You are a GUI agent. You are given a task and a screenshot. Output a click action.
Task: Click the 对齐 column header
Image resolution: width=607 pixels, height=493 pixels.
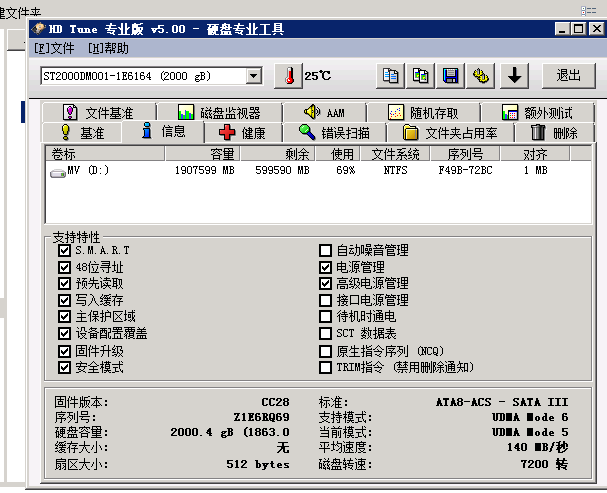[535, 154]
